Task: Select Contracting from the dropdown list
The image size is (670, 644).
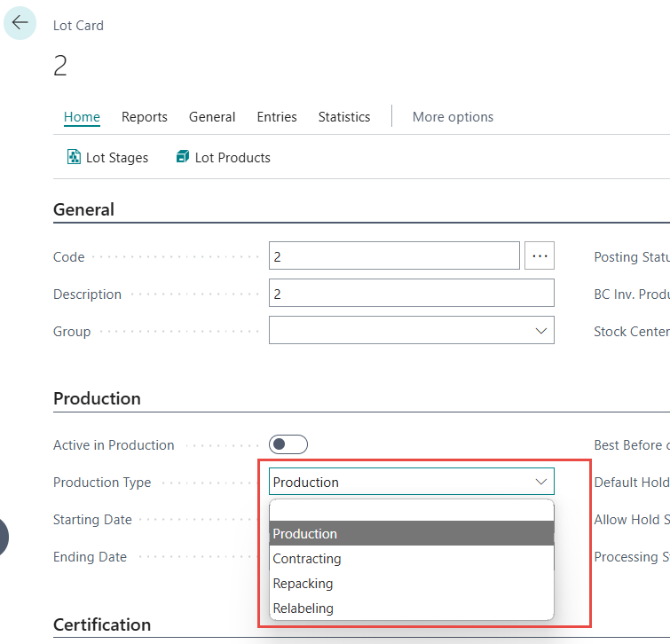Action: click(x=307, y=559)
